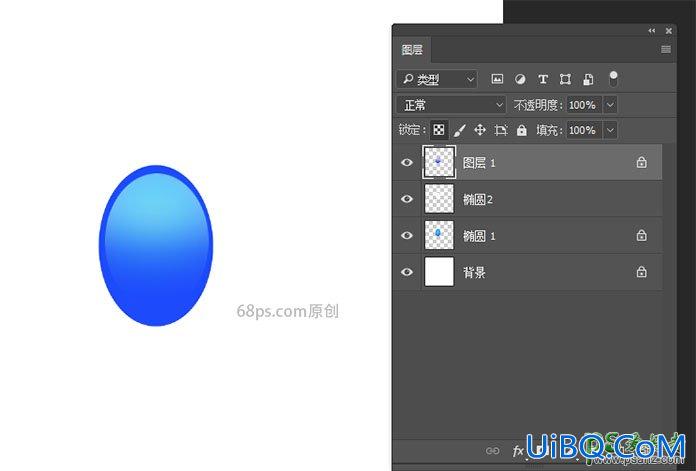Select the 背景 layer thumbnail
The image size is (696, 471).
click(439, 272)
